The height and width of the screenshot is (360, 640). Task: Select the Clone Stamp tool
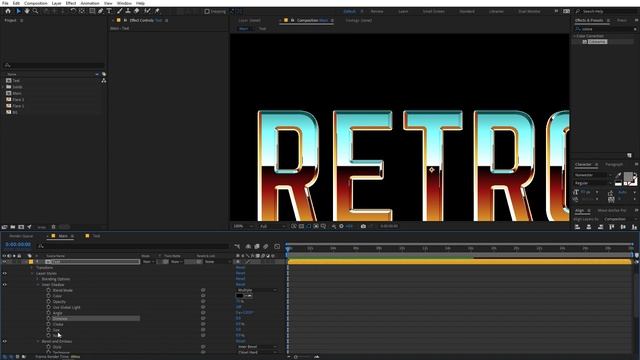point(128,11)
